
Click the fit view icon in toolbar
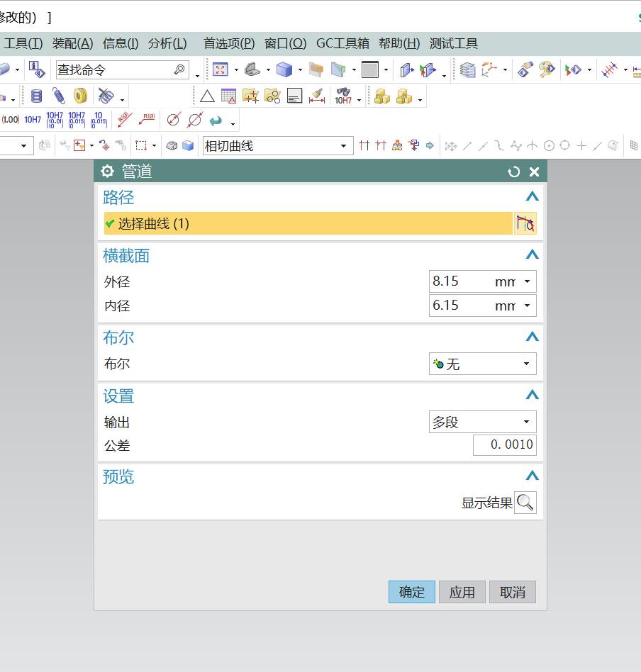(x=220, y=69)
